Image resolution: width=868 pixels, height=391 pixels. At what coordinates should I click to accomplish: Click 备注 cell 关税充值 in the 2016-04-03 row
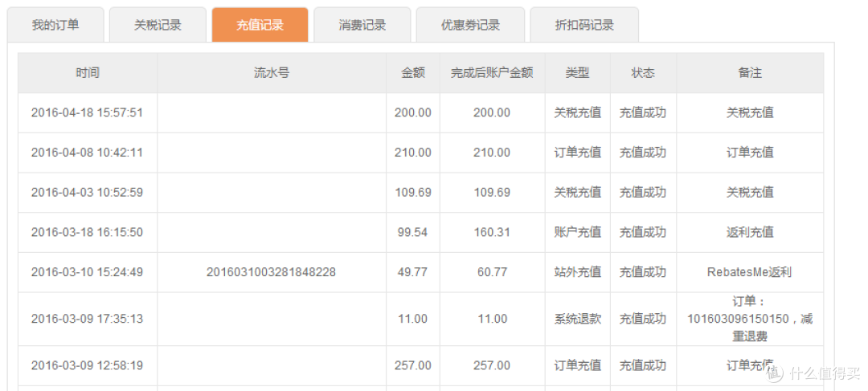click(x=750, y=193)
